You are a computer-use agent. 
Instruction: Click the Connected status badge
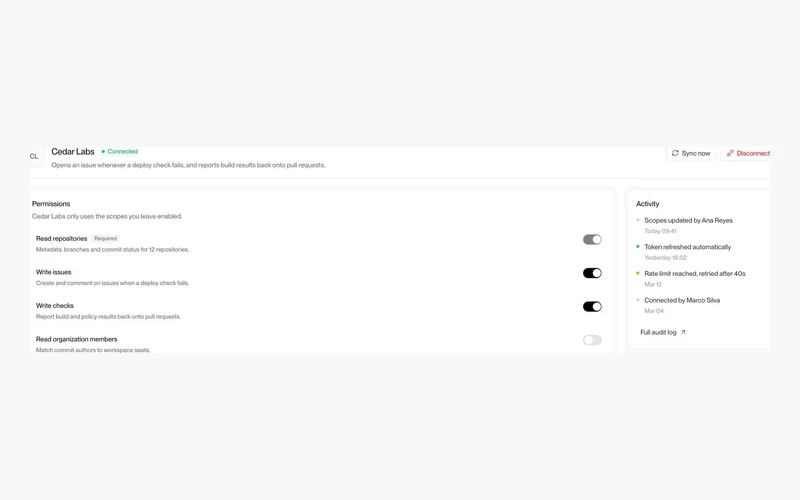tap(119, 152)
